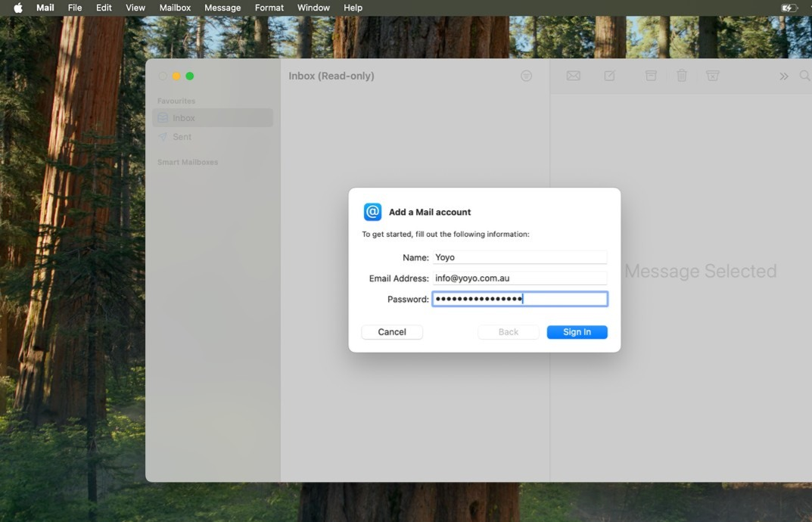Click the Smart Mailboxes sidebar heading
The width and height of the screenshot is (812, 522).
click(x=188, y=162)
